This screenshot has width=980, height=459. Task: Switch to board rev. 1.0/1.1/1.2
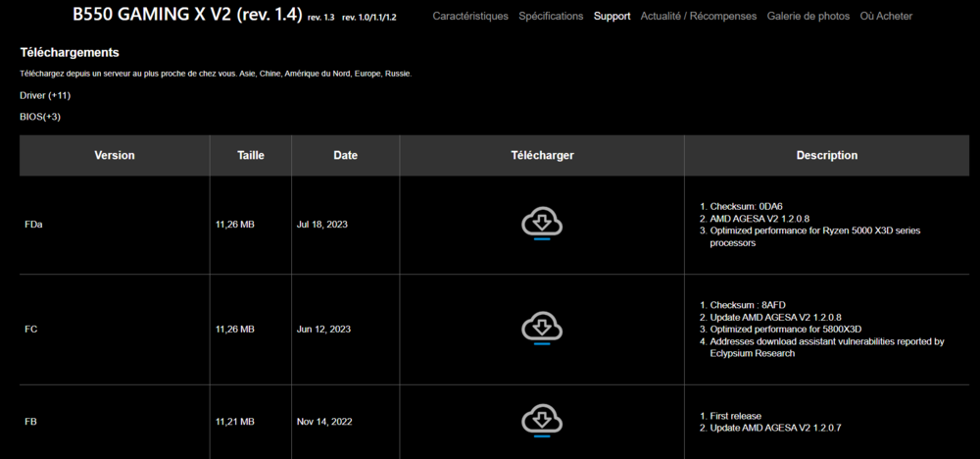coord(368,18)
